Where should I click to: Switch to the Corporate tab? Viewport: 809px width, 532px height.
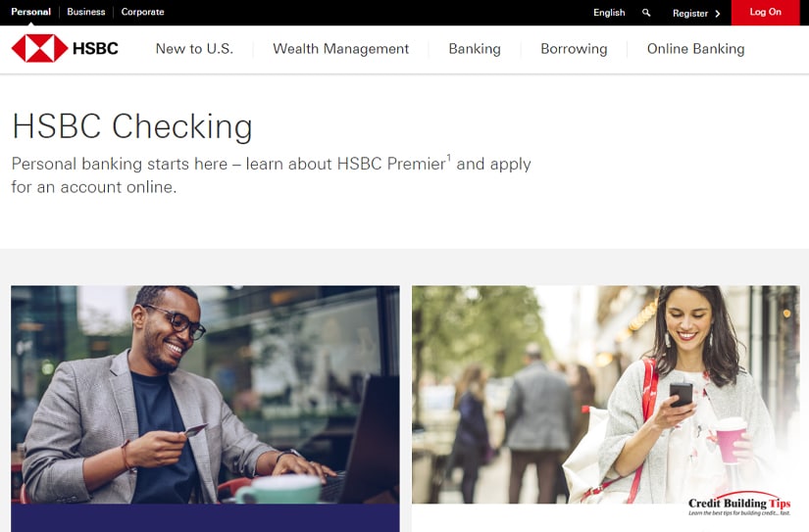[142, 12]
